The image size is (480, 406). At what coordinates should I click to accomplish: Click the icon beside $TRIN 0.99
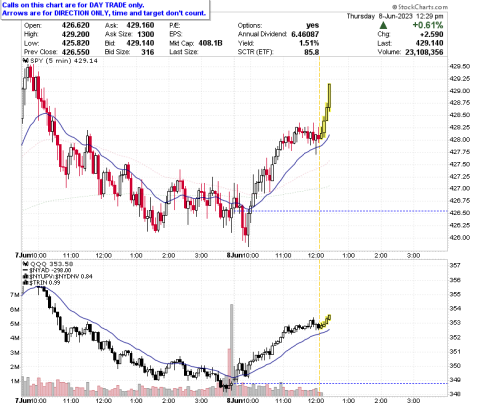(25, 283)
